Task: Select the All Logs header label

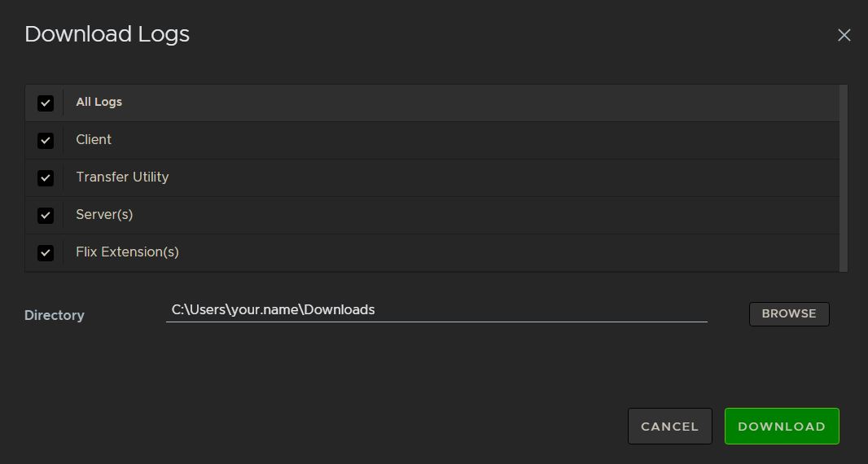Action: (x=99, y=102)
